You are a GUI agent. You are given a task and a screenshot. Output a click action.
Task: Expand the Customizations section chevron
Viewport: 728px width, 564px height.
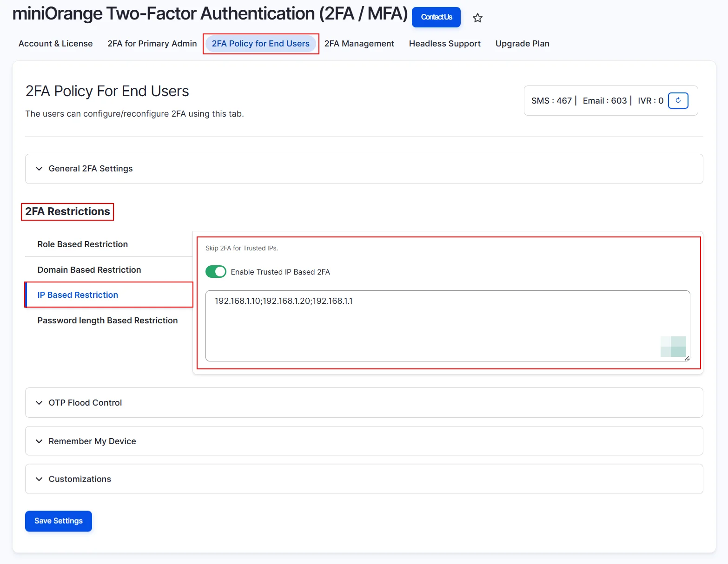[x=39, y=479]
